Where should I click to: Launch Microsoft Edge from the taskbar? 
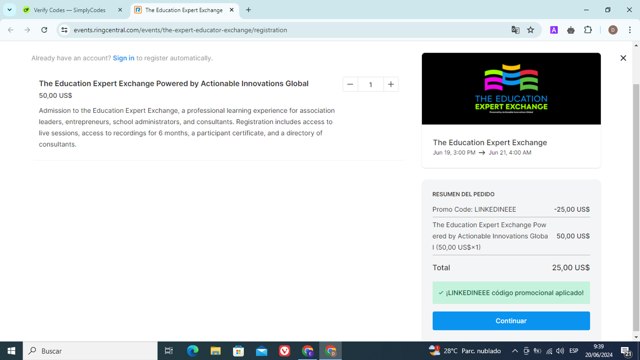[193, 351]
